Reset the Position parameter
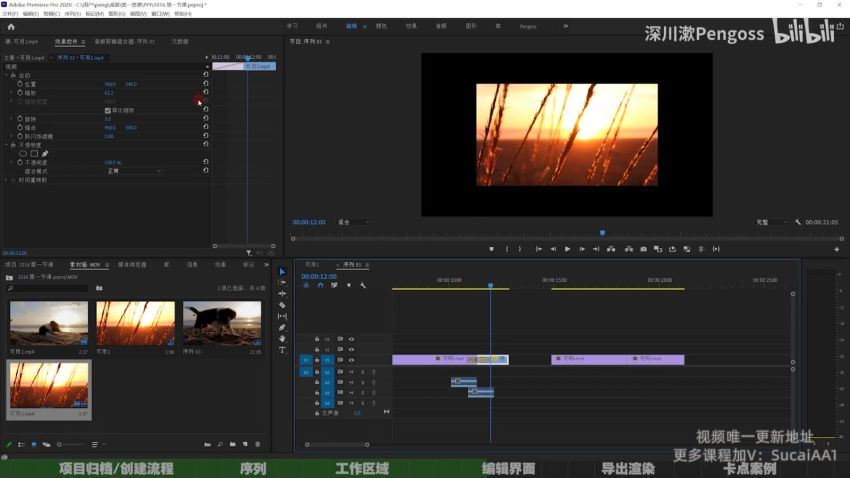The width and height of the screenshot is (850, 478). coord(205,84)
